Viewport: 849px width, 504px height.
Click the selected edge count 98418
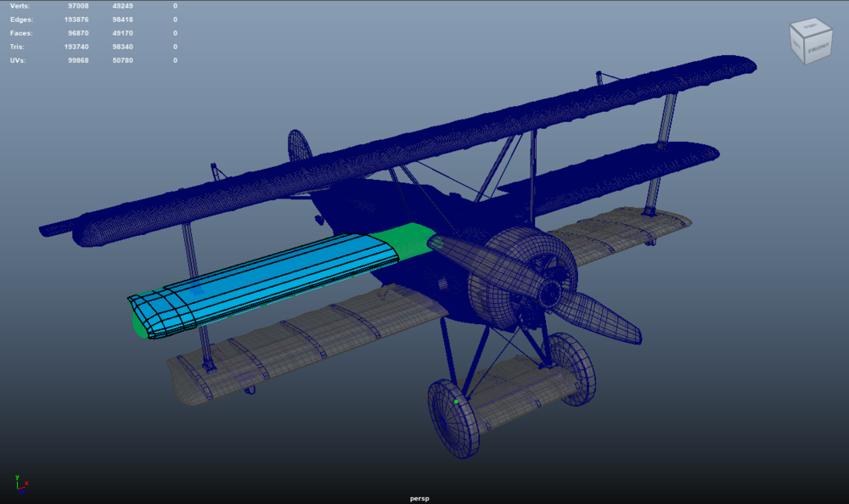tap(122, 20)
